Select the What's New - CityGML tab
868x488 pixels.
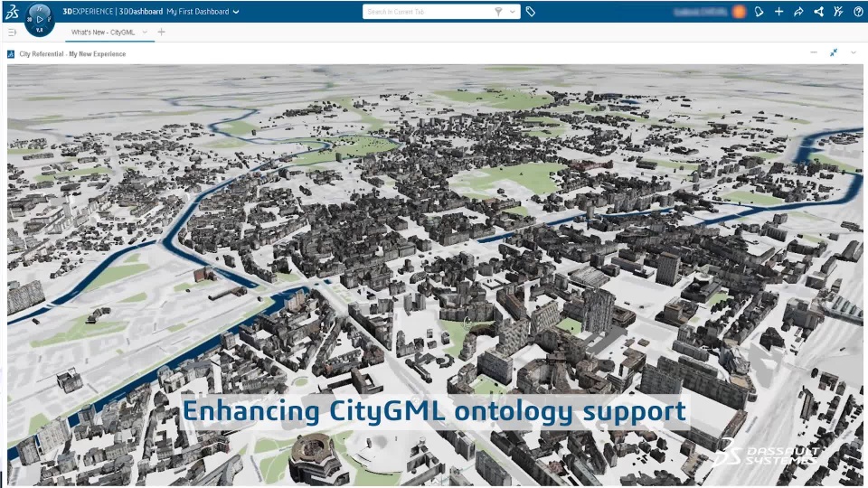pyautogui.click(x=103, y=33)
